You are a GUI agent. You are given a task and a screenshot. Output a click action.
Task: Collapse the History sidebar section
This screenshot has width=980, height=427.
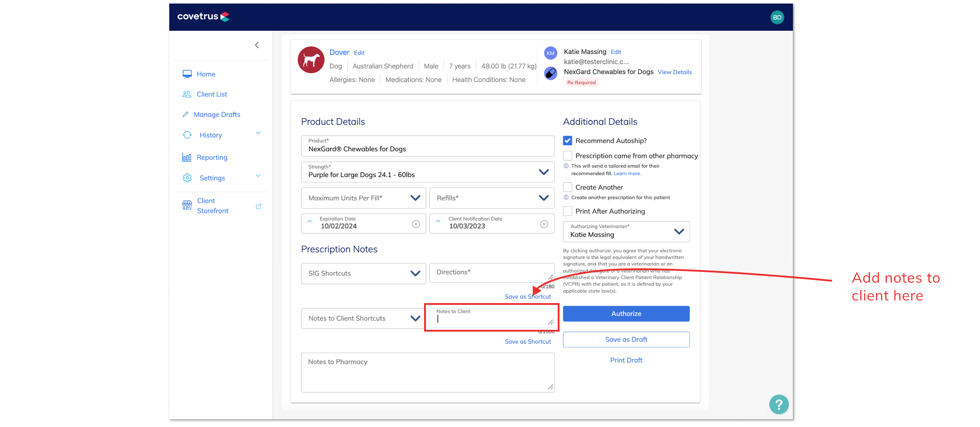[258, 133]
